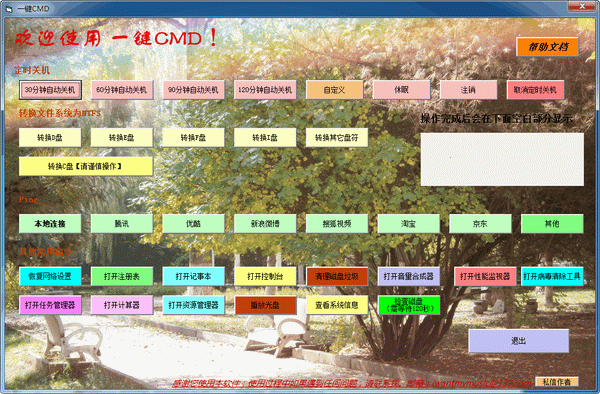600x394 pixels.
Task: Open 打开病毒清除工具 virus removal tool
Action: (x=552, y=276)
